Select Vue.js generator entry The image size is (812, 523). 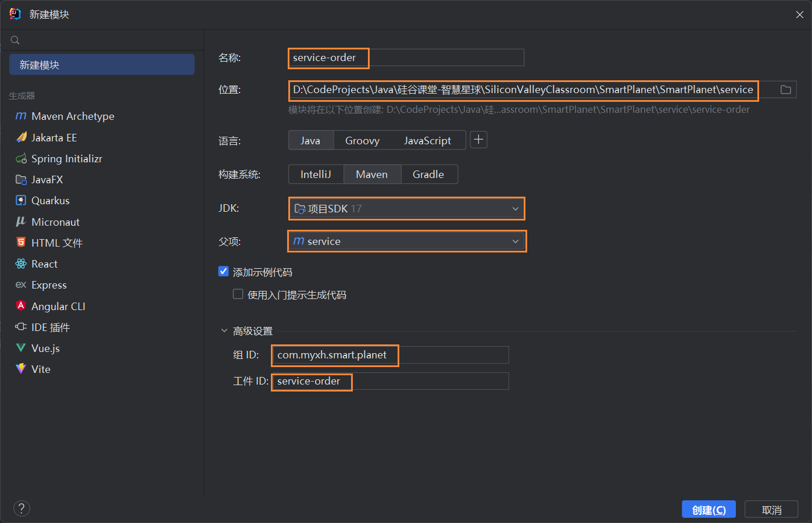[x=102, y=348]
